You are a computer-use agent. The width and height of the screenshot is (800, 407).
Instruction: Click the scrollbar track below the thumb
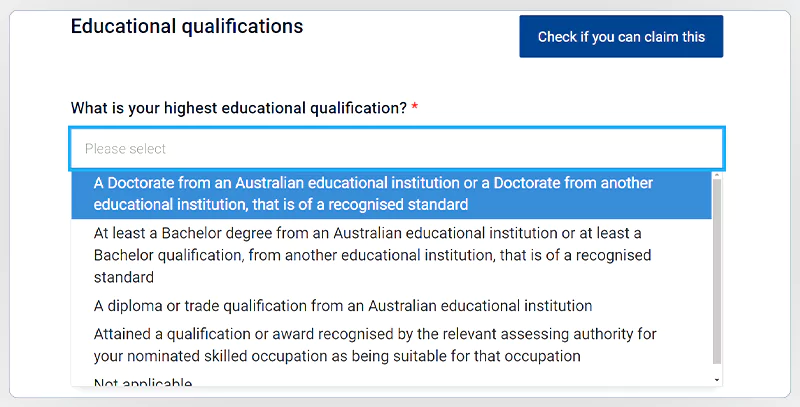click(716, 370)
